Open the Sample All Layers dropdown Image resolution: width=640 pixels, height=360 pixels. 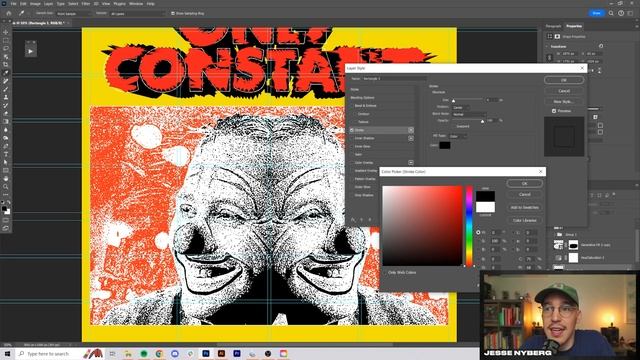(x=138, y=13)
